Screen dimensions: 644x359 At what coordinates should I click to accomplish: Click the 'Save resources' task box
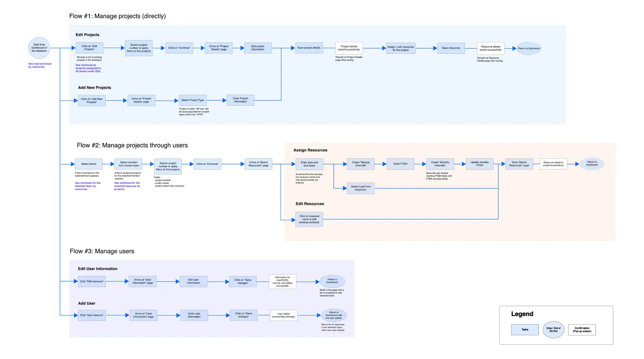[451, 48]
